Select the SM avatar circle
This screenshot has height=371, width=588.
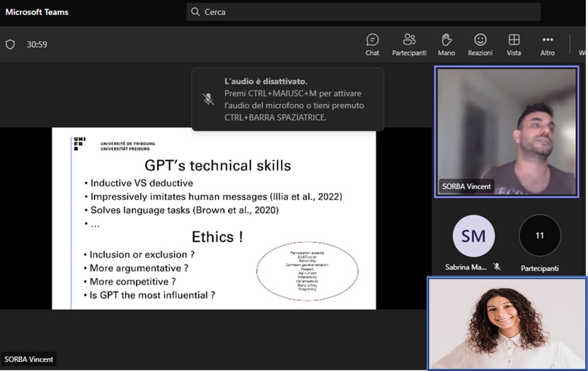(474, 236)
